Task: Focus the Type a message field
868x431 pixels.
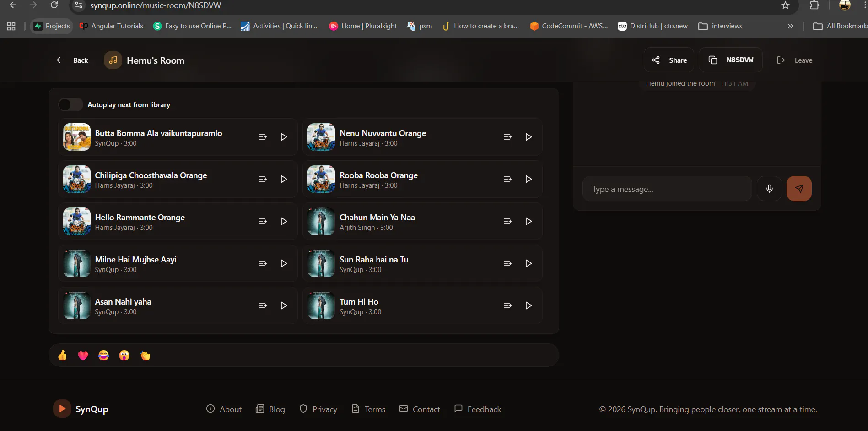Action: pyautogui.click(x=667, y=189)
